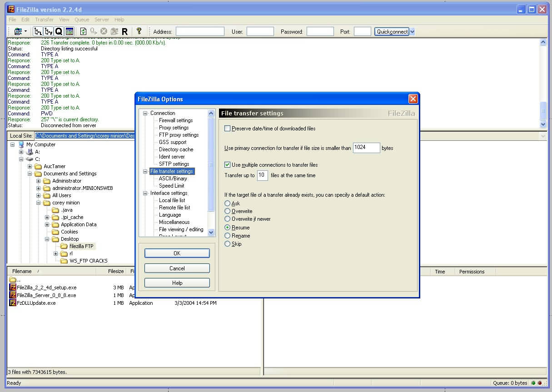This screenshot has width=552, height=392.
Task: Sort local files by Filename column header
Action: (51, 272)
